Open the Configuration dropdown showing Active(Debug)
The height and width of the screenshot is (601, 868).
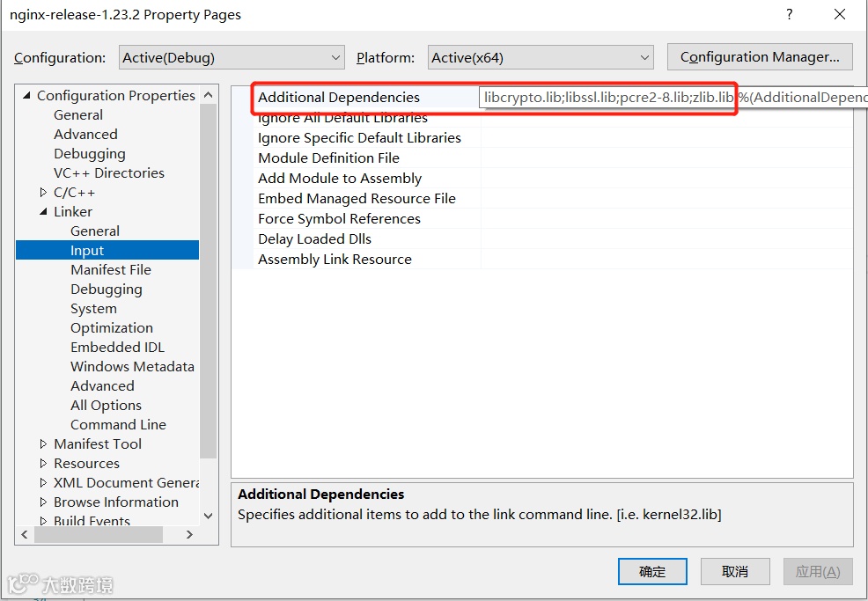tap(232, 57)
